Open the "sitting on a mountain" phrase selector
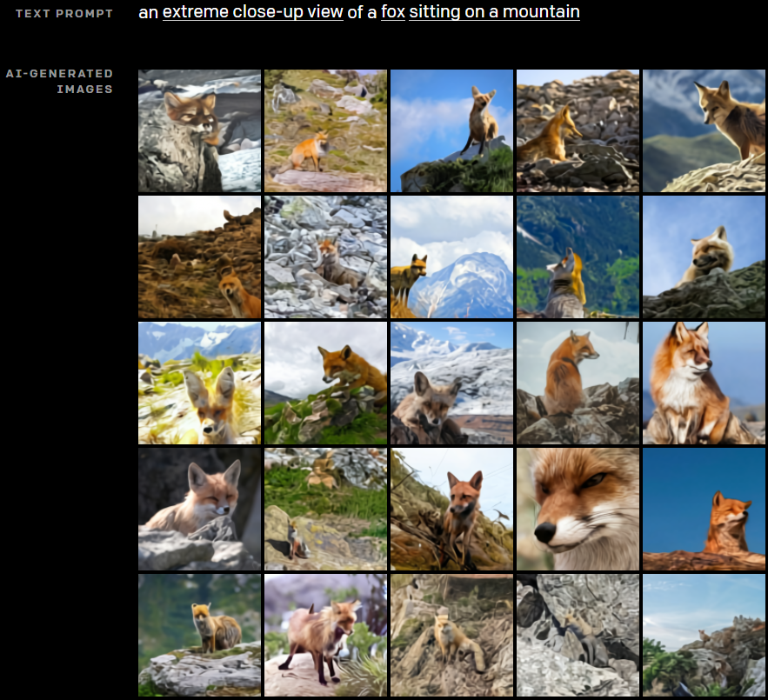 point(493,12)
